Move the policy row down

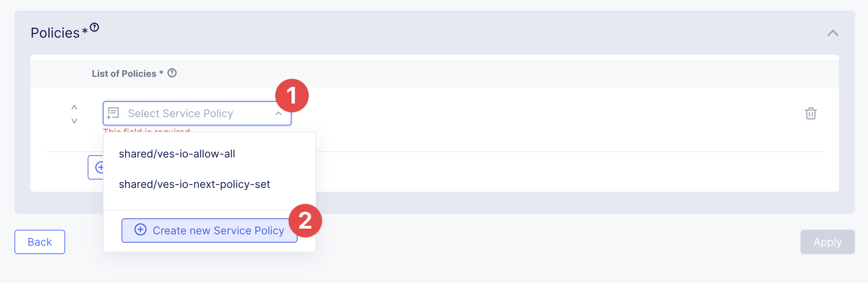point(74,121)
